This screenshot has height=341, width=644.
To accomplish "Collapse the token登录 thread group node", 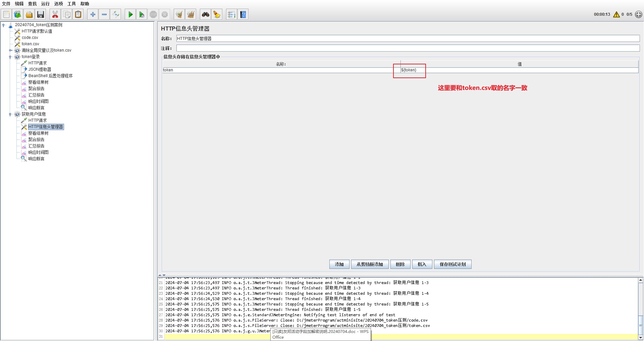I will coord(10,57).
